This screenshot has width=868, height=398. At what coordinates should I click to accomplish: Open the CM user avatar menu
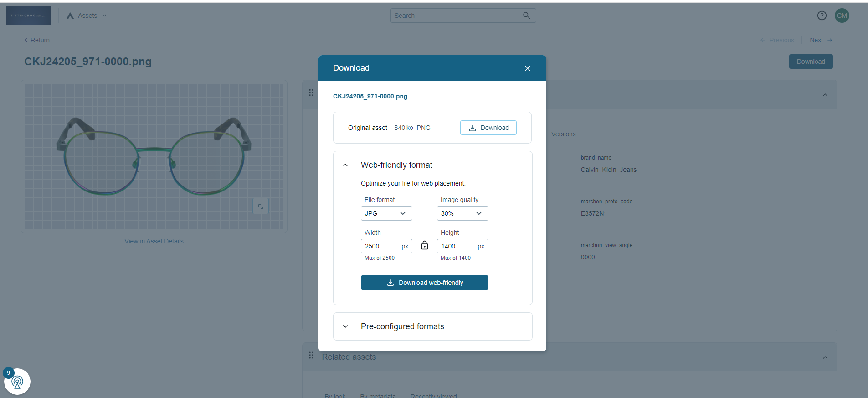point(842,16)
